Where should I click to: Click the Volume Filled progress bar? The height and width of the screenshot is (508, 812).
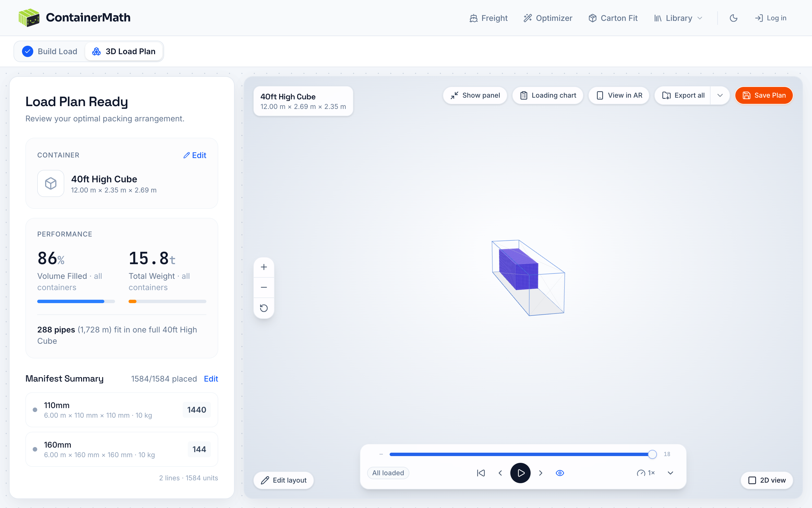[76, 301]
